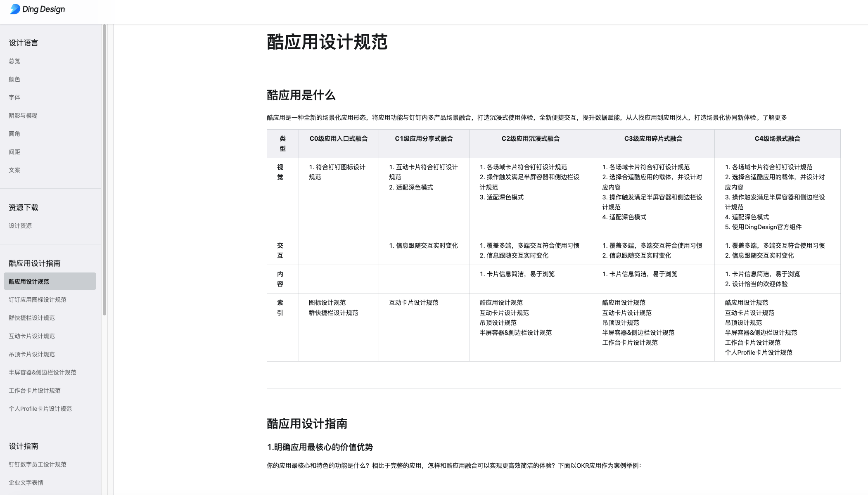Screen dimensions: 868x495
Task: Open the 圆角 sidebar item
Action: (14, 134)
